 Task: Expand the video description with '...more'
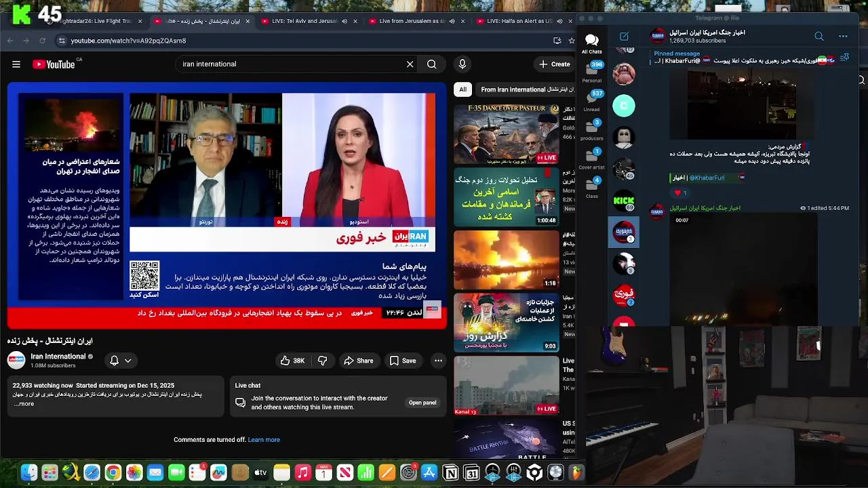pyautogui.click(x=24, y=404)
